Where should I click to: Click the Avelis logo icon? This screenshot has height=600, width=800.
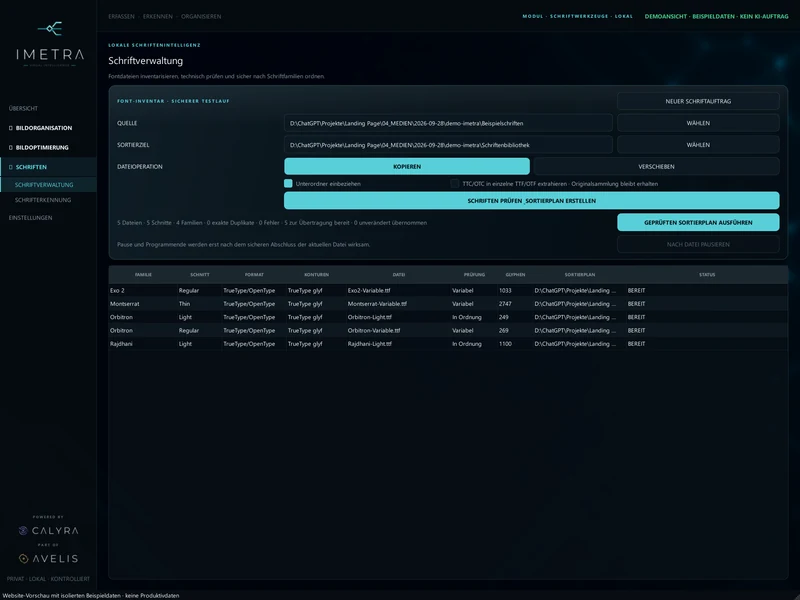[23, 559]
